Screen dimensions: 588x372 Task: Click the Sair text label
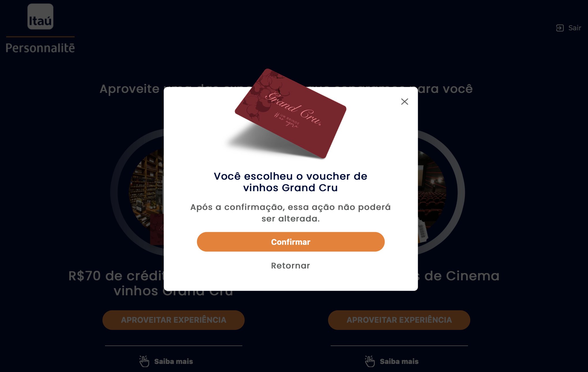(x=574, y=28)
